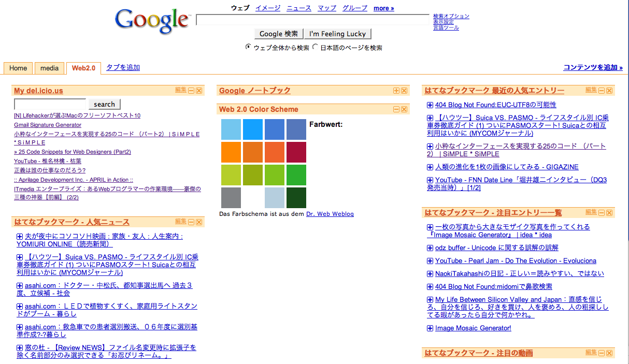
Task: Expand the 一枚の写真から大きなモザイク entry
Action: click(430, 227)
